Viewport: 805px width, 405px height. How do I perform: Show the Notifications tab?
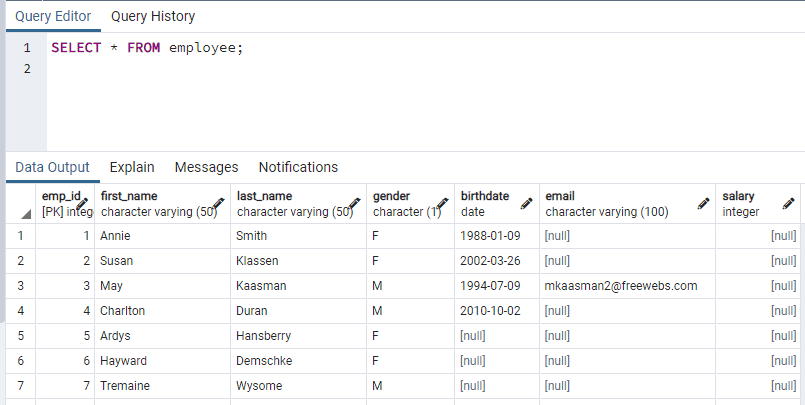[x=298, y=167]
